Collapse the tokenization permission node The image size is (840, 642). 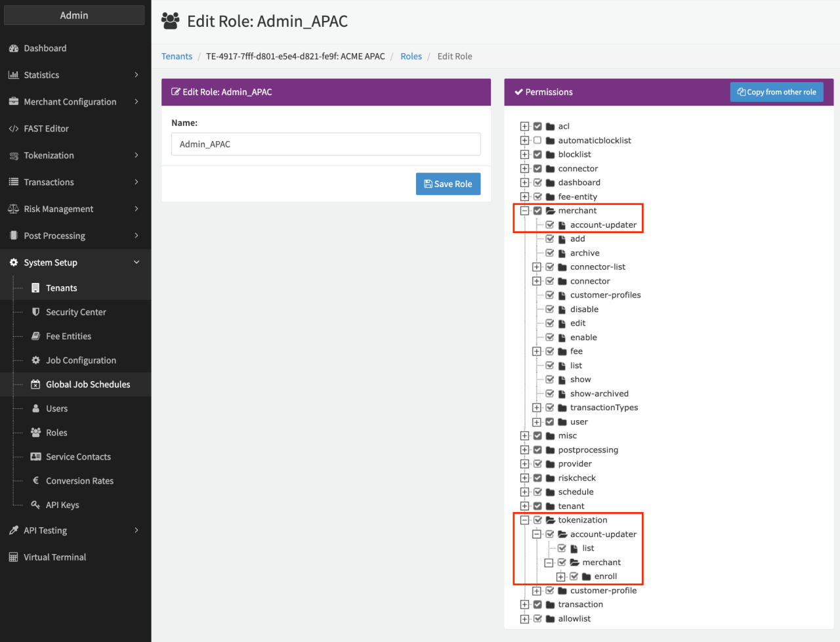point(524,520)
